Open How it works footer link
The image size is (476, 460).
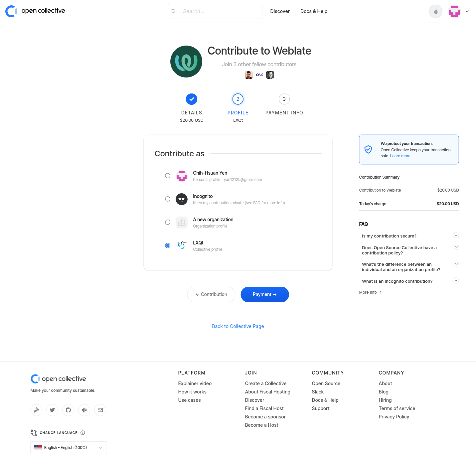pos(192,392)
